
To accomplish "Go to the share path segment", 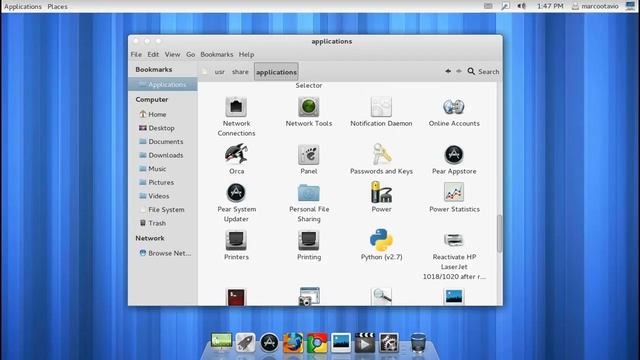I will pyautogui.click(x=240, y=72).
